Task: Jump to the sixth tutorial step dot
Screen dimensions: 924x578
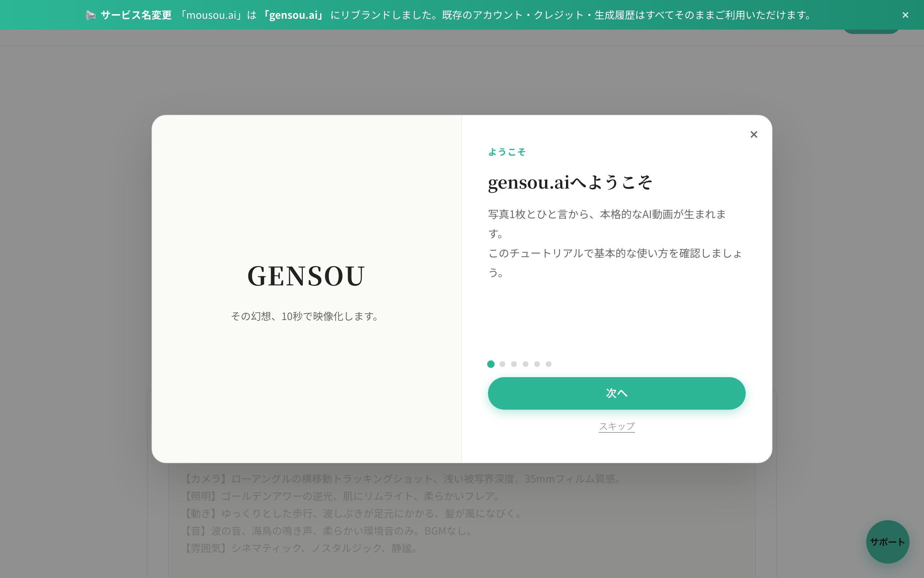Action: point(548,364)
